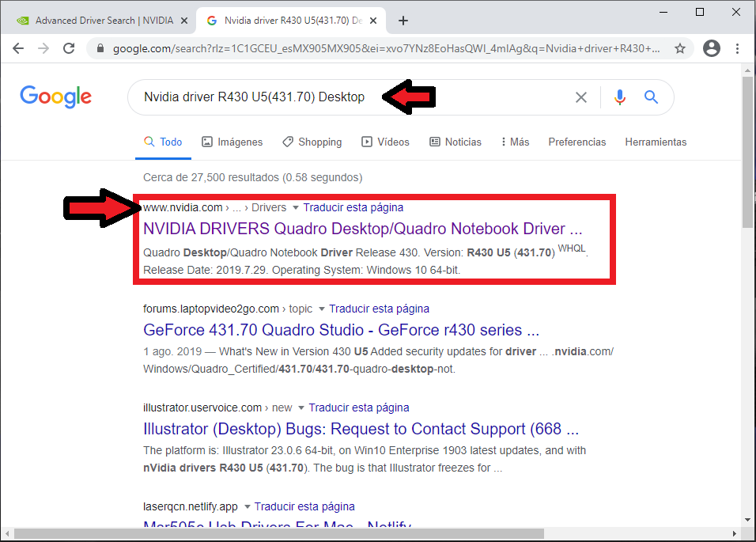Screen dimensions: 756x542
Task: Click the Google logo
Action: click(x=56, y=97)
